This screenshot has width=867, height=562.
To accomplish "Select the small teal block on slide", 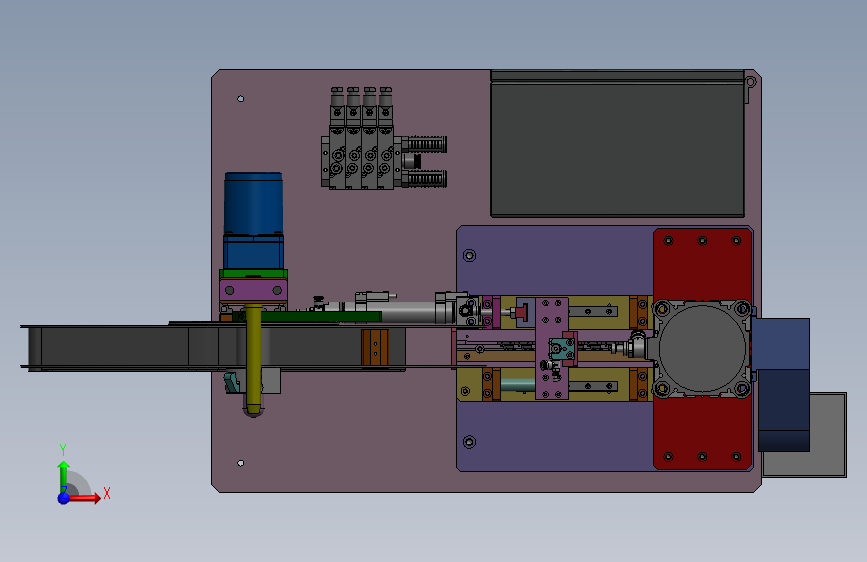I will tap(562, 350).
